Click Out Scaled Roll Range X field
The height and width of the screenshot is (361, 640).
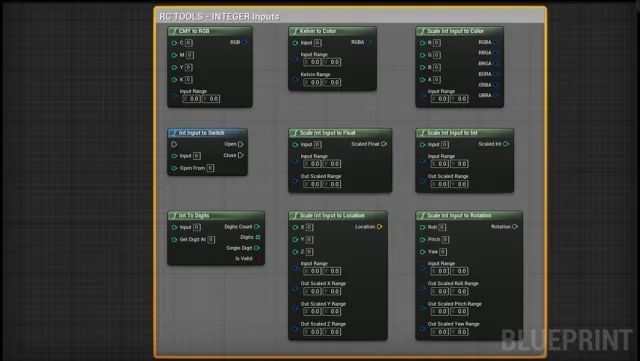coord(440,292)
